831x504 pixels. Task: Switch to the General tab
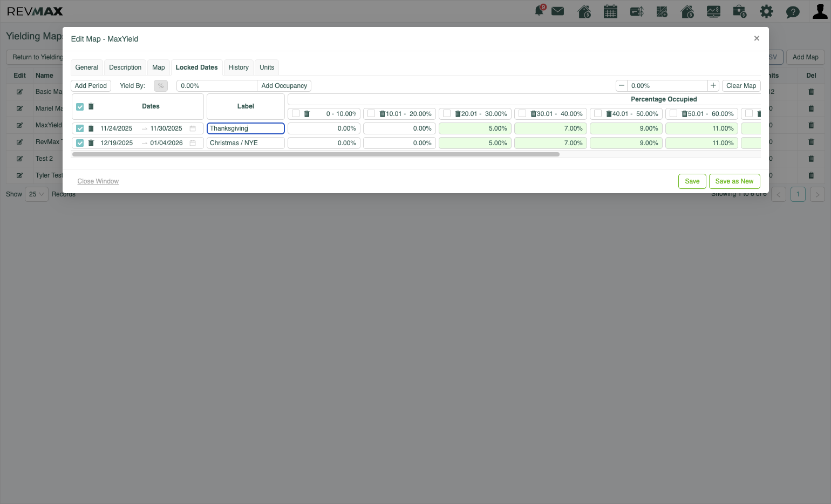click(87, 67)
